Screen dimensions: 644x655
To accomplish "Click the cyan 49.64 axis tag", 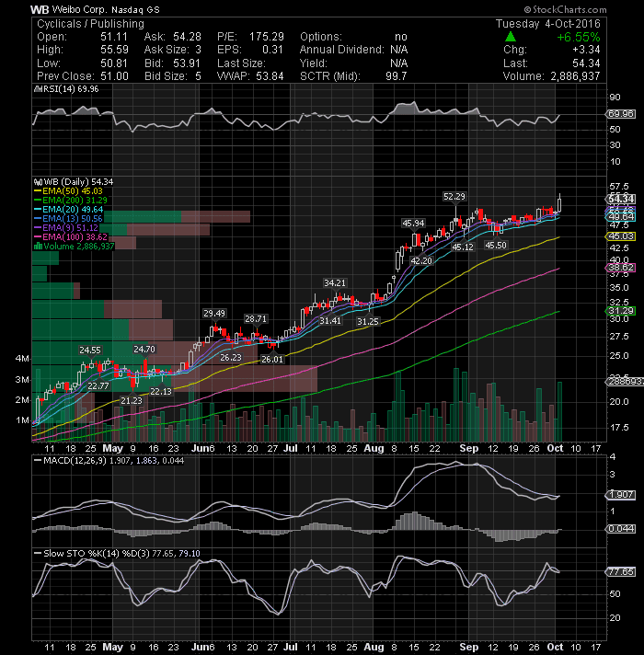I will [x=621, y=216].
